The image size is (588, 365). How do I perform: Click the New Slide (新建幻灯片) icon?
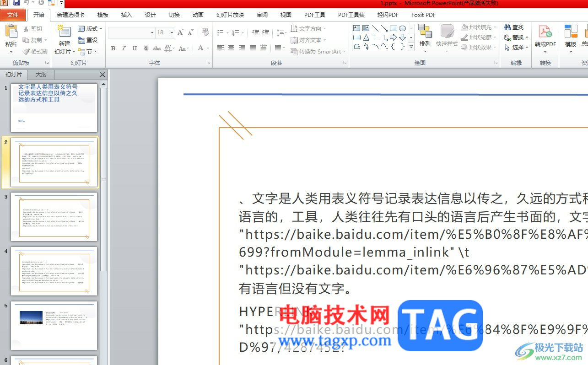click(64, 32)
